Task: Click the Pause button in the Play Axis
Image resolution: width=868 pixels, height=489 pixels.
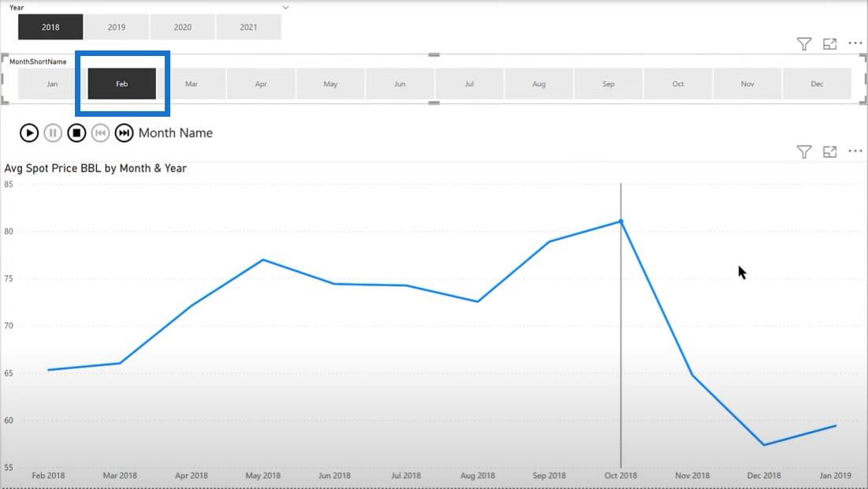Action: pyautogui.click(x=53, y=133)
